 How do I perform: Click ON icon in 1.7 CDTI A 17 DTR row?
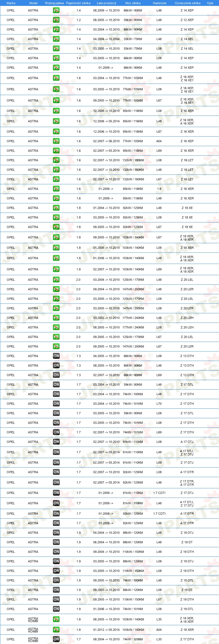coord(56,514)
